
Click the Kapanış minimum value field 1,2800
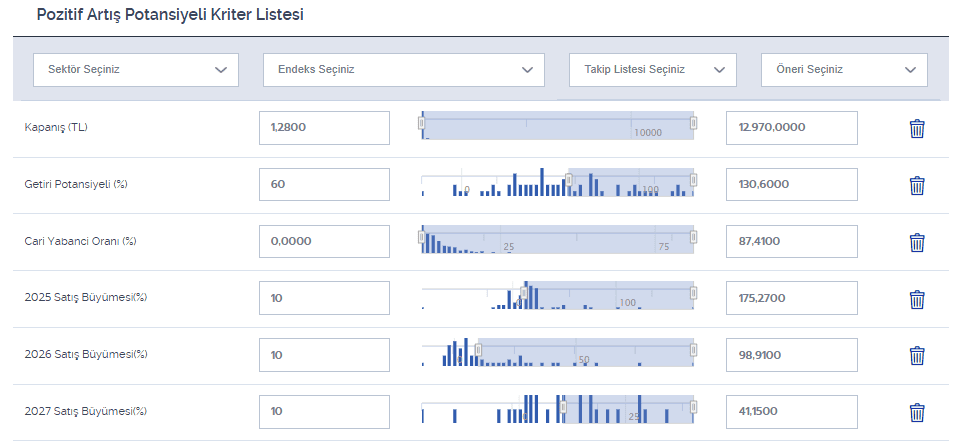click(323, 128)
